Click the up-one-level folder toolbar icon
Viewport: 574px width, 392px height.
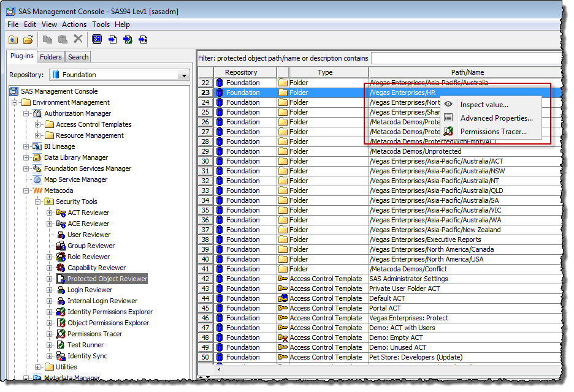[x=13, y=39]
